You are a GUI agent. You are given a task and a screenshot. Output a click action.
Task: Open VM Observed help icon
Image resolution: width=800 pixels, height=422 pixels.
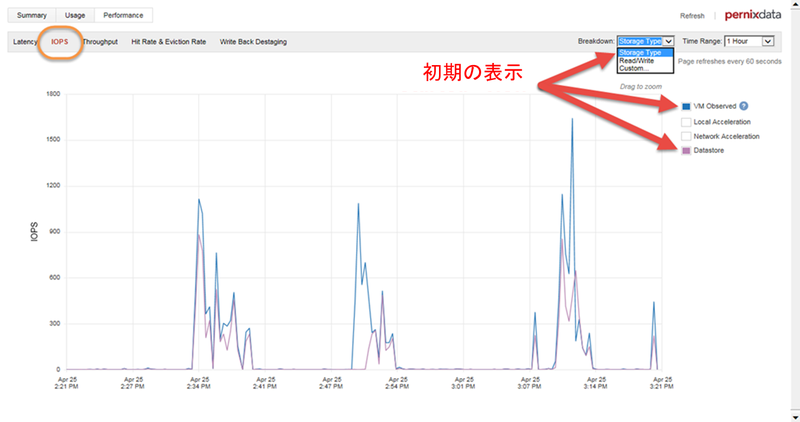tap(744, 106)
